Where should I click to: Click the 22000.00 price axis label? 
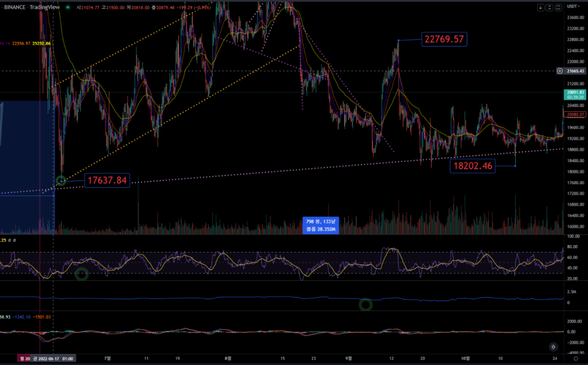(575, 62)
